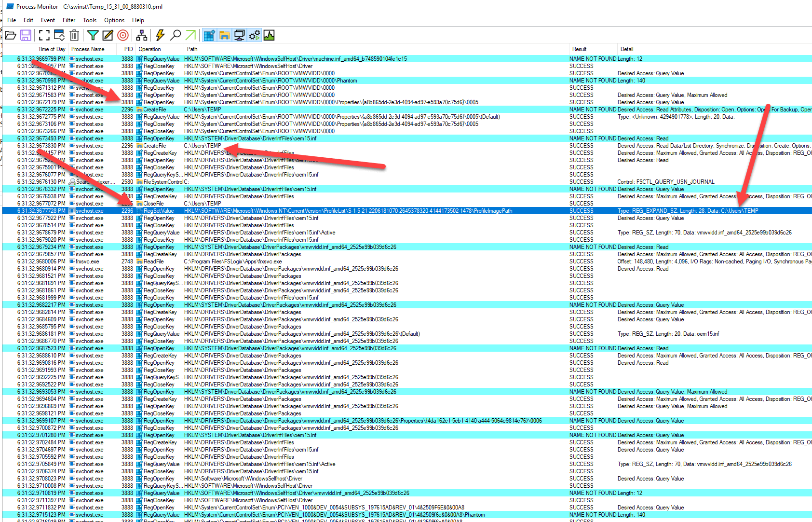Toggle Show Registry Activity button
812x522 pixels.
click(x=209, y=35)
